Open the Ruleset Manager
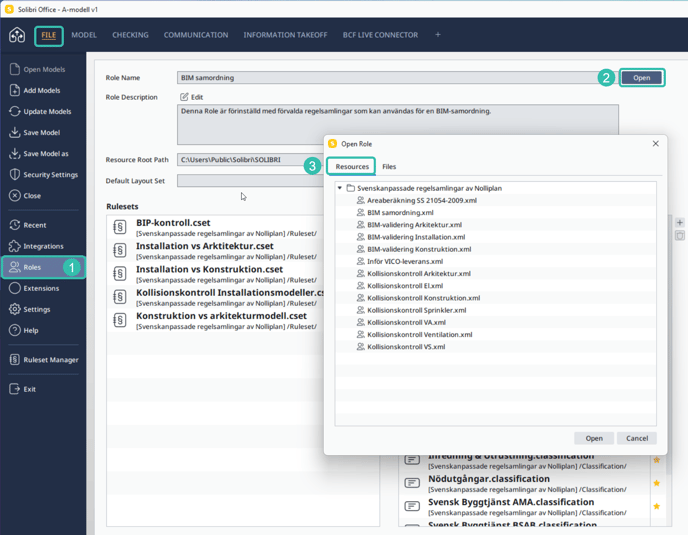The height and width of the screenshot is (535, 688). click(x=43, y=360)
